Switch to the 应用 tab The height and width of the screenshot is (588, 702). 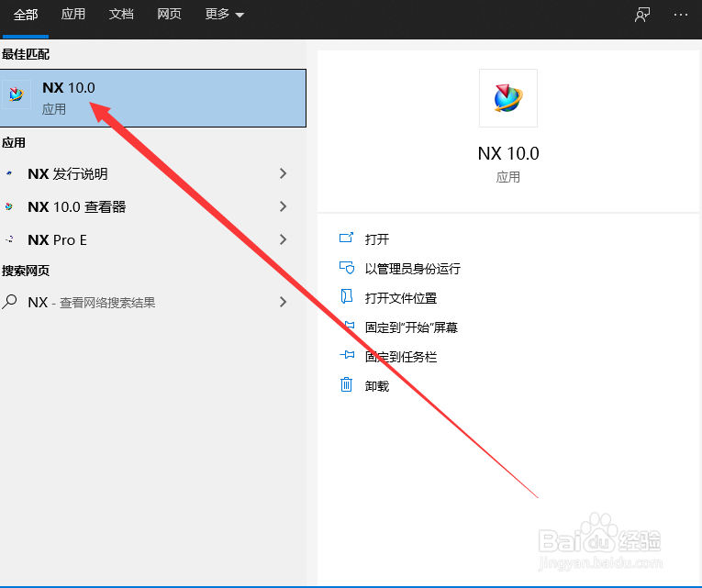73,15
